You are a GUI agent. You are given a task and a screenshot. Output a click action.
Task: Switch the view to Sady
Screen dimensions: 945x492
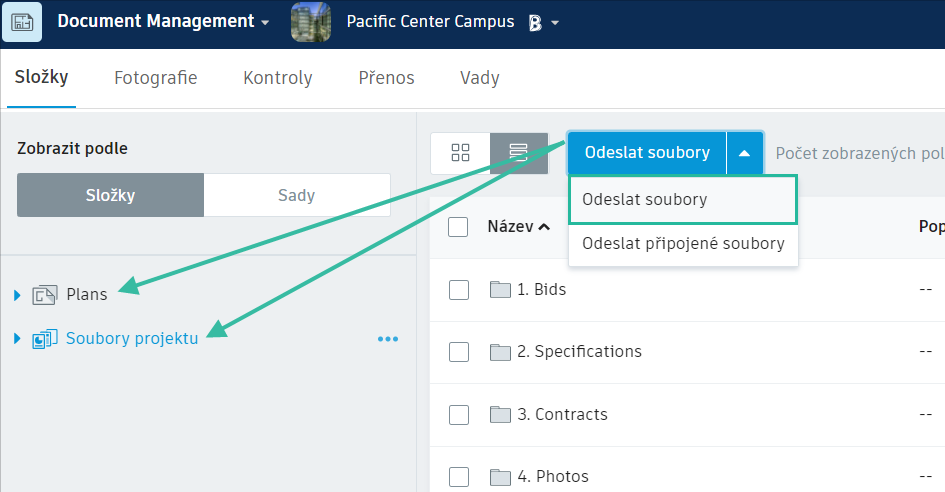click(x=296, y=195)
